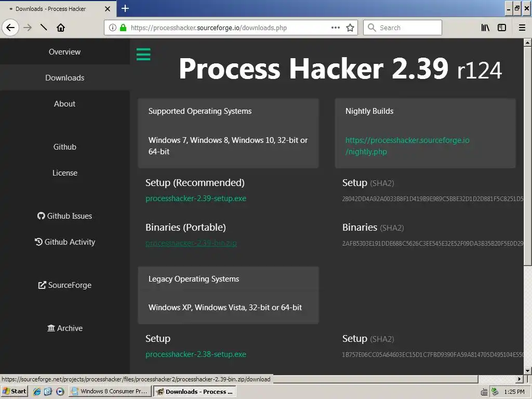Click the Binaries (Portable) heading
Image resolution: width=532 pixels, height=399 pixels.
point(185,228)
